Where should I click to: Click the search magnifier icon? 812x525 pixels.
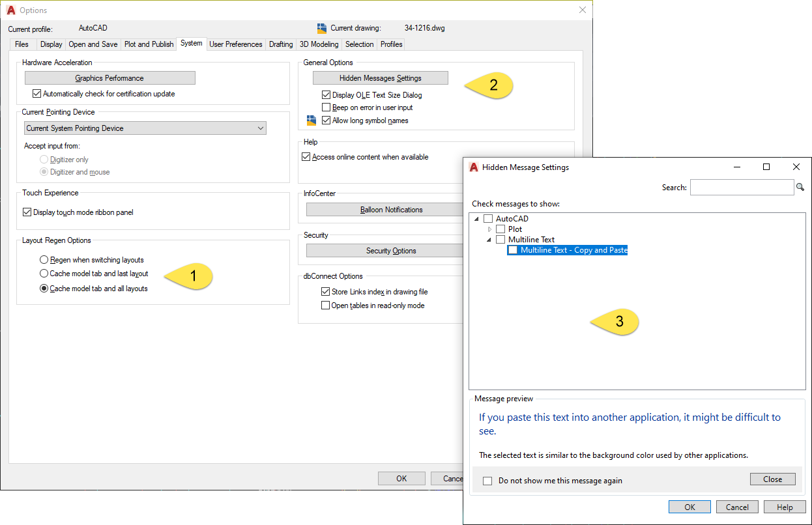coord(800,188)
